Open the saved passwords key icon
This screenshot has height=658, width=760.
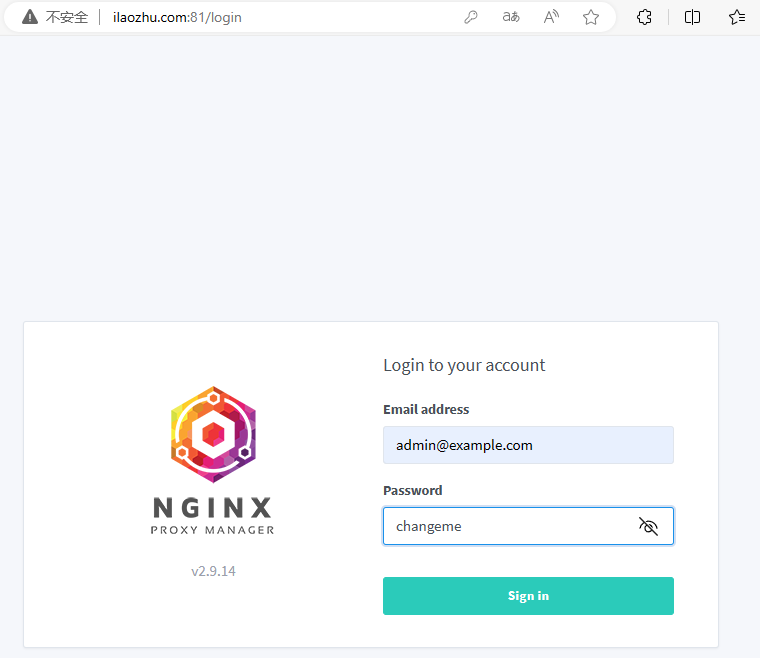tap(471, 17)
